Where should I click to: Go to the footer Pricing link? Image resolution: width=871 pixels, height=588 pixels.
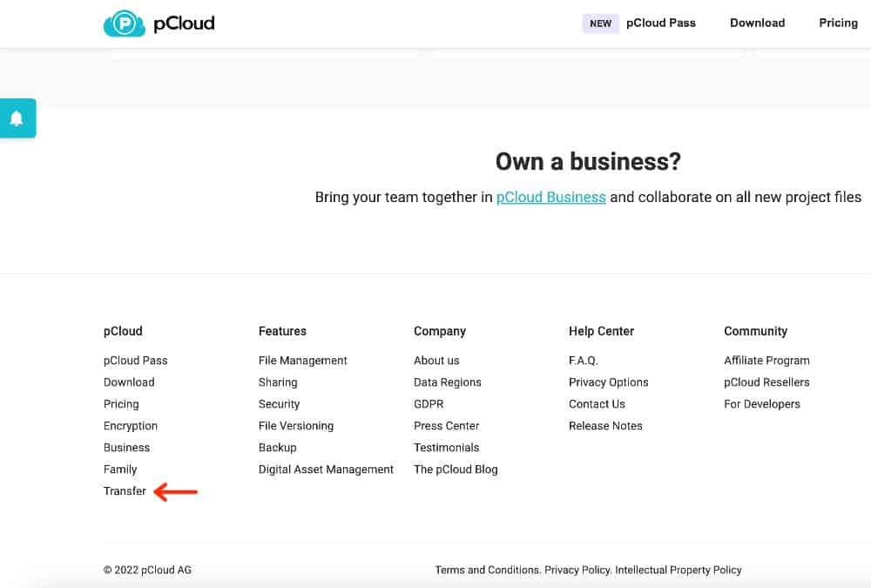(121, 404)
